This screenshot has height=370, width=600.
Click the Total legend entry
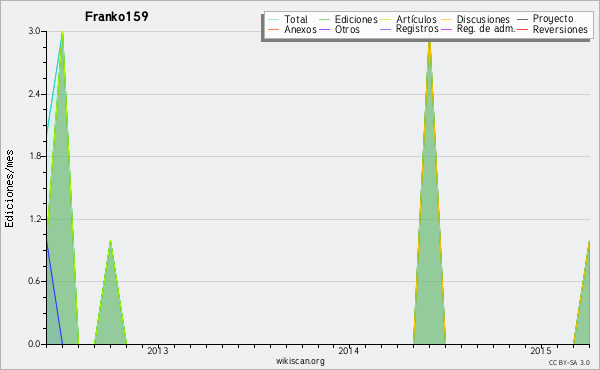[288, 19]
